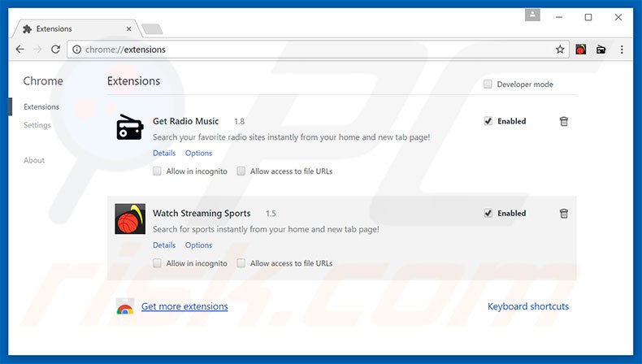Maximize the Chrome window
The height and width of the screenshot is (364, 642).
[x=588, y=17]
